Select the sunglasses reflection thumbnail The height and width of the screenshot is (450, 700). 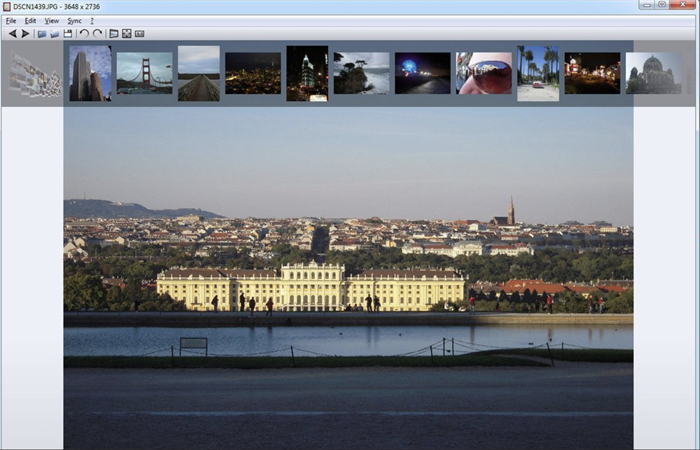483,73
